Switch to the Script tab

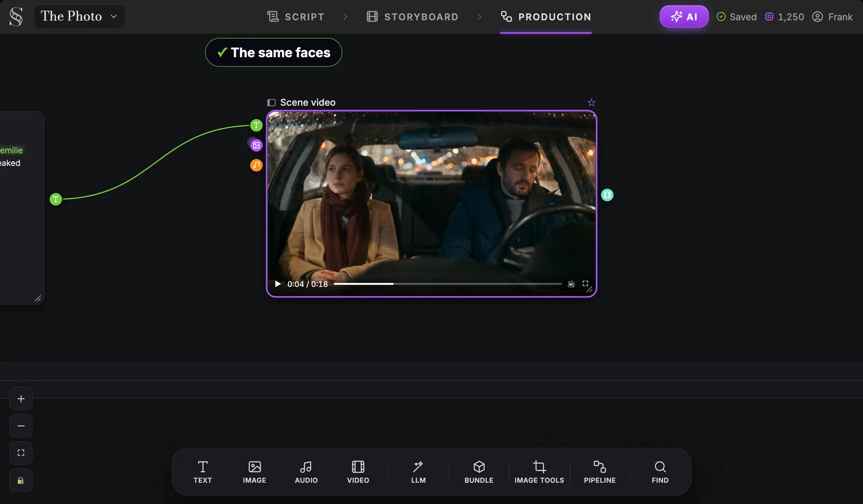[296, 17]
